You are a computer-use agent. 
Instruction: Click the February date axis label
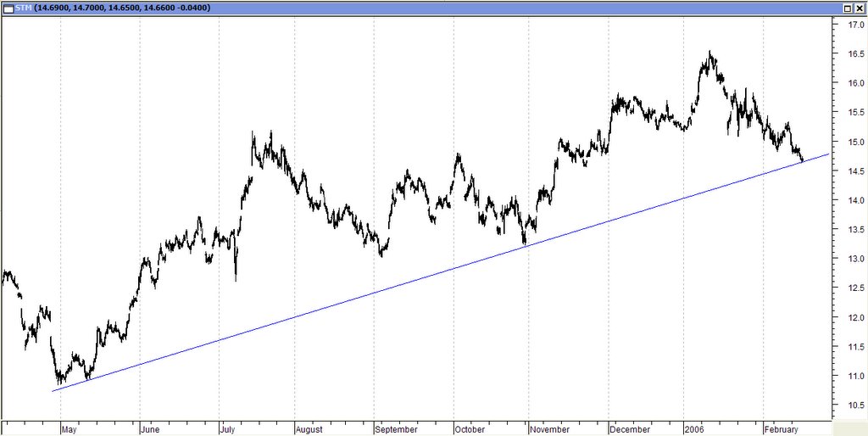click(x=782, y=429)
